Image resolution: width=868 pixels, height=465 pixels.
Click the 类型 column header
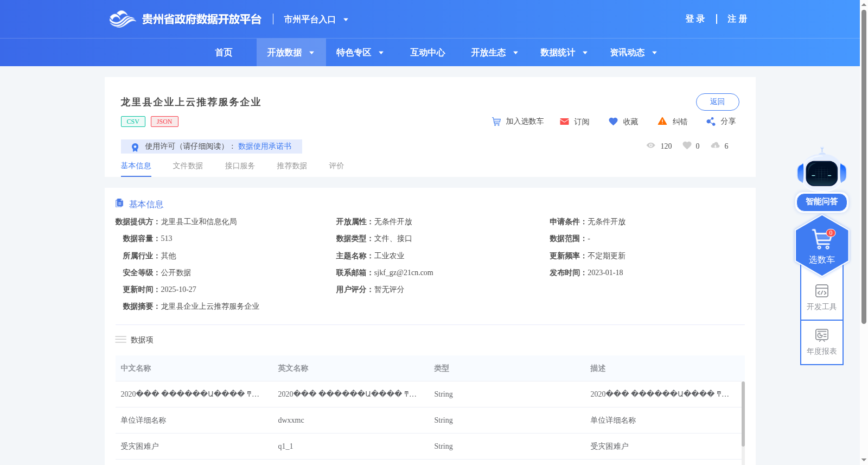click(x=442, y=368)
